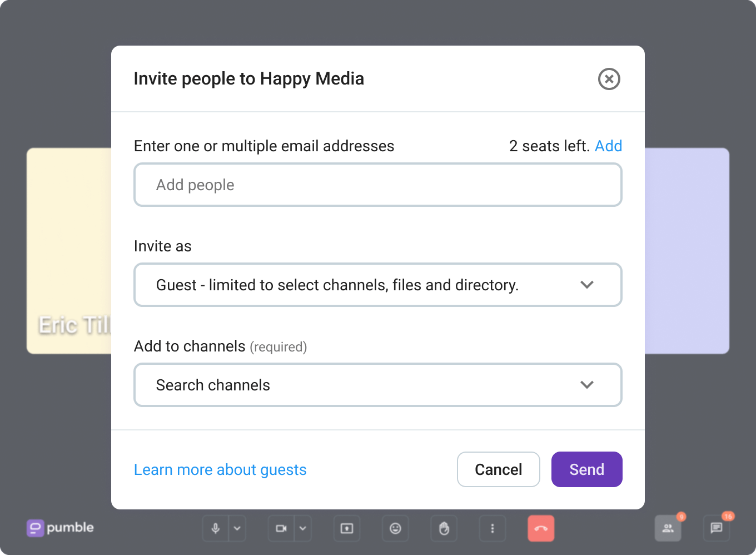Image resolution: width=756 pixels, height=555 pixels.
Task: Start screen sharing
Action: 347,528
